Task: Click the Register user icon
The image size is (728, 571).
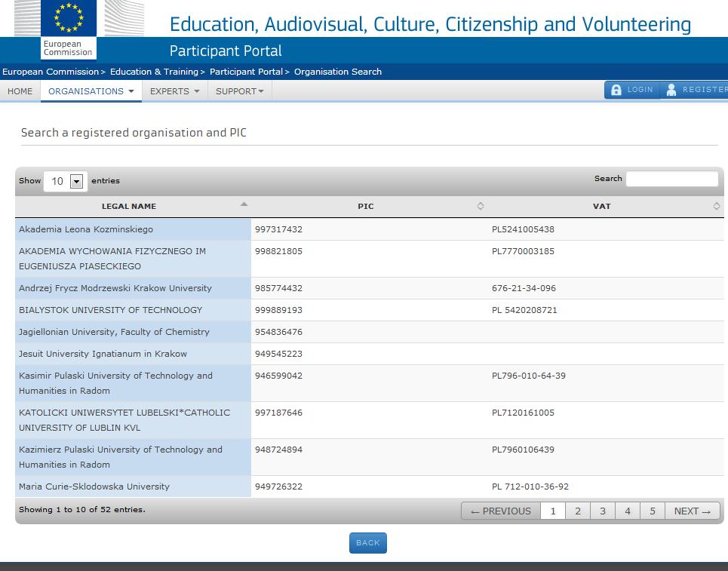Action: pos(671,90)
